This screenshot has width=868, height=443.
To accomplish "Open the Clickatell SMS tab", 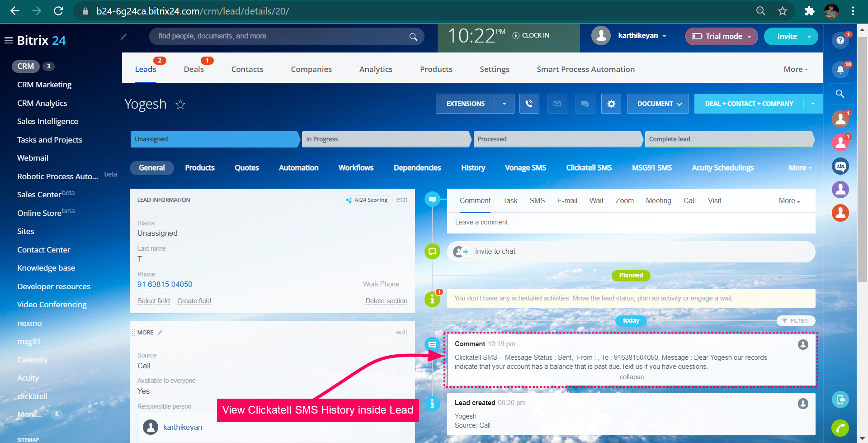I will pyautogui.click(x=589, y=167).
